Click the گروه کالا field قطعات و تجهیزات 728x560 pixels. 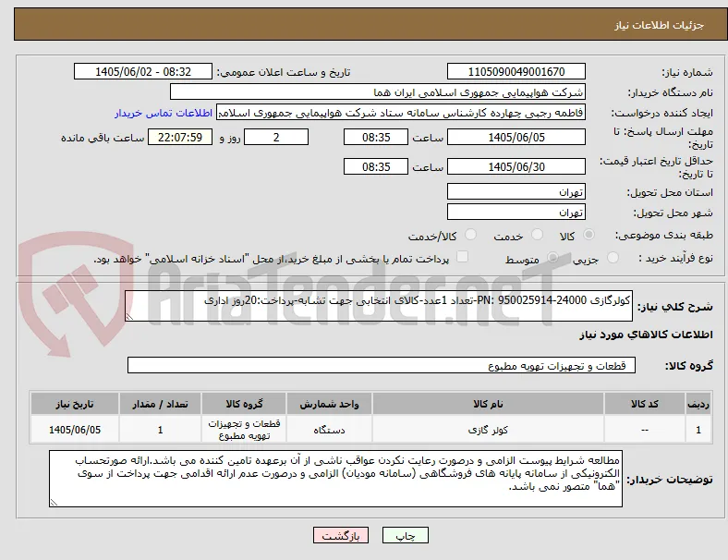pyautogui.click(x=382, y=365)
